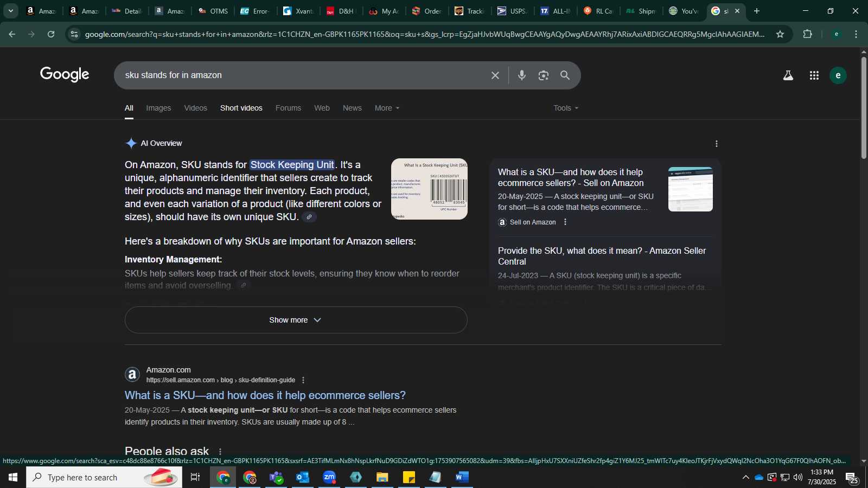Open 'What is a SKU—and how does it help ecommerce sellers?' result
The height and width of the screenshot is (488, 868).
265,395
